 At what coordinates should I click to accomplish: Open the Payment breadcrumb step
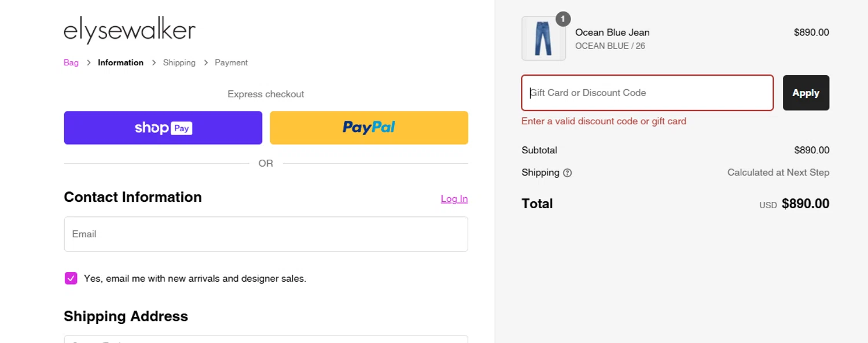[231, 62]
